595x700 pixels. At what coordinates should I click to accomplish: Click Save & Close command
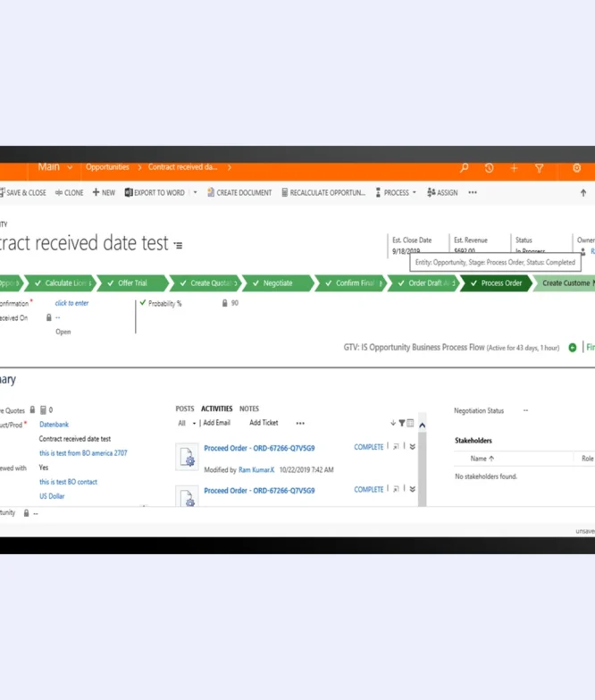(22, 192)
